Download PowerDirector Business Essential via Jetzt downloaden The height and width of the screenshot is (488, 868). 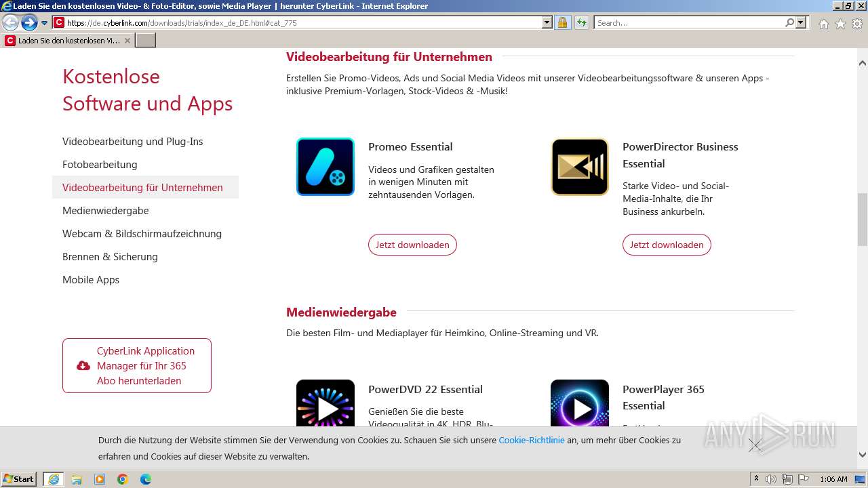667,245
